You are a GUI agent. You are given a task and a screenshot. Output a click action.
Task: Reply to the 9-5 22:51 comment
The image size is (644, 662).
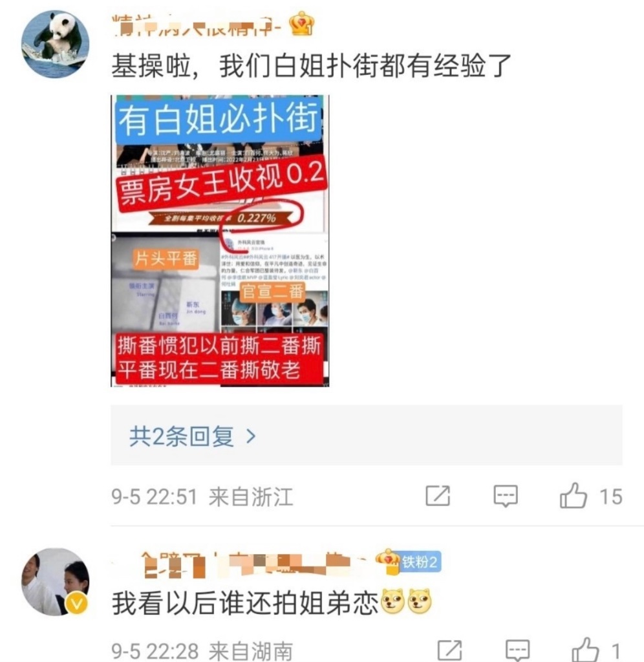pyautogui.click(x=506, y=496)
